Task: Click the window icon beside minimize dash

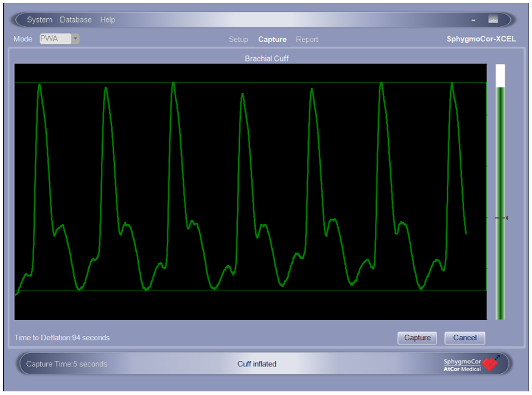Action: pyautogui.click(x=493, y=19)
